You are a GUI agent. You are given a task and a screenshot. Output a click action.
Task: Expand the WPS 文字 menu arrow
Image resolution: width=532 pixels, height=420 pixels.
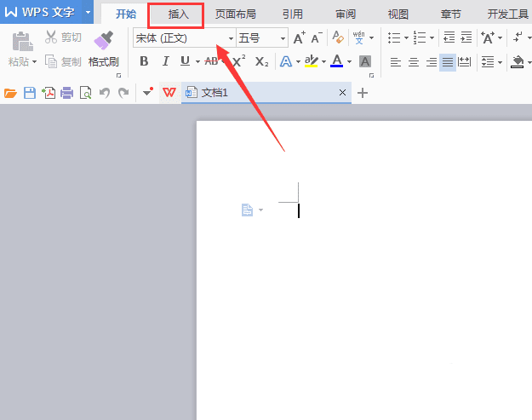(88, 12)
